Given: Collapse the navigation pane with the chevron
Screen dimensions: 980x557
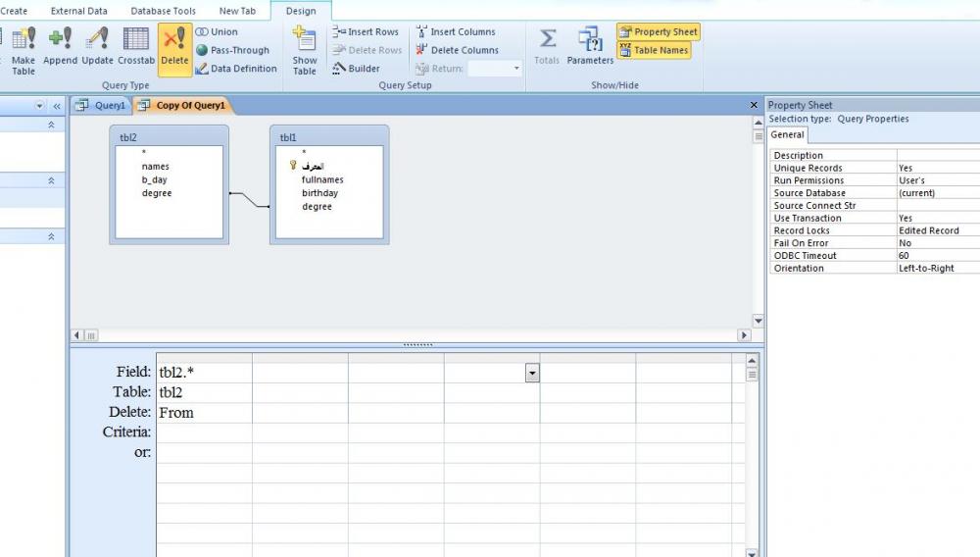Looking at the screenshot, I should point(57,106).
